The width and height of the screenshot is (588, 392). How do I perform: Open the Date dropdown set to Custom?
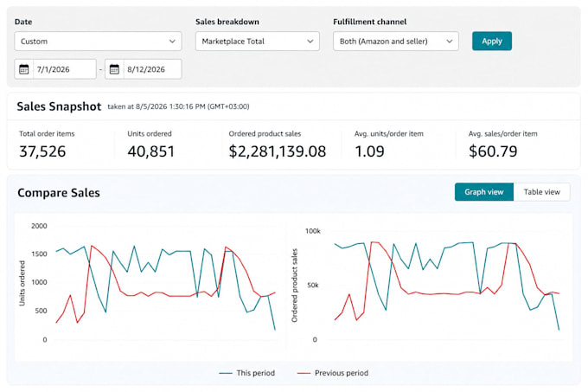point(98,42)
